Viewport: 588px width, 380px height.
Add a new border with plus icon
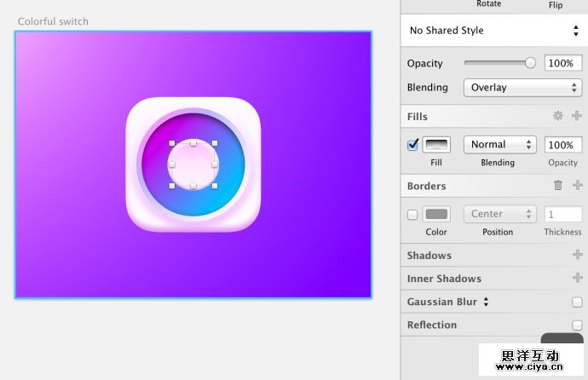coord(577,185)
